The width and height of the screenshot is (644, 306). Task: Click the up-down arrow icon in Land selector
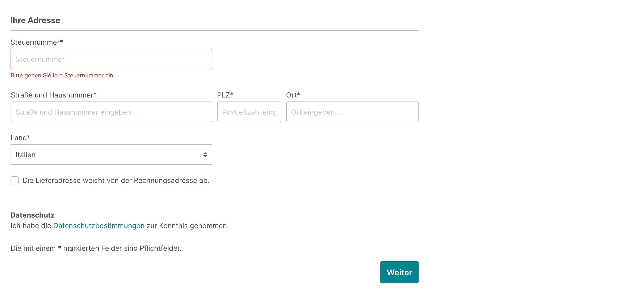tap(205, 155)
